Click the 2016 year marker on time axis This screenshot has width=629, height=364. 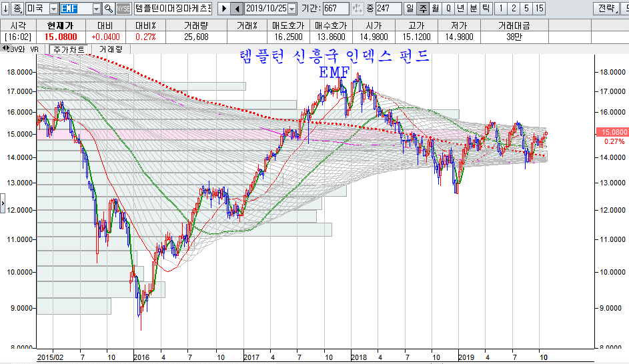tap(141, 357)
